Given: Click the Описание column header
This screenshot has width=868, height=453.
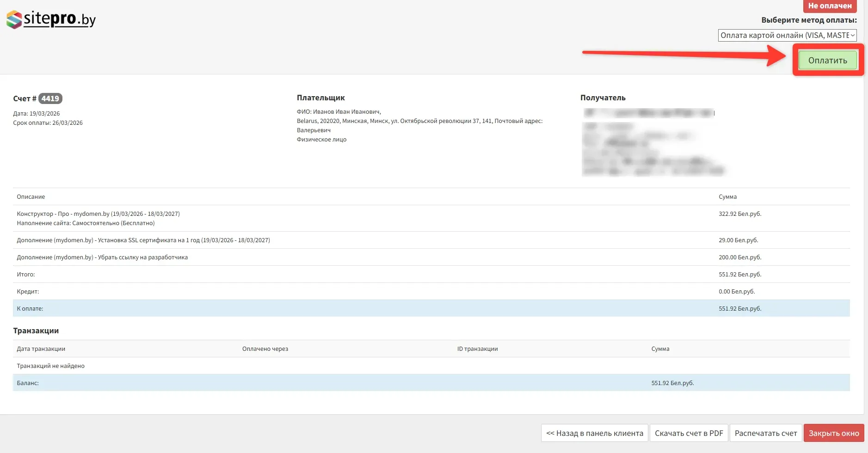Looking at the screenshot, I should [31, 197].
